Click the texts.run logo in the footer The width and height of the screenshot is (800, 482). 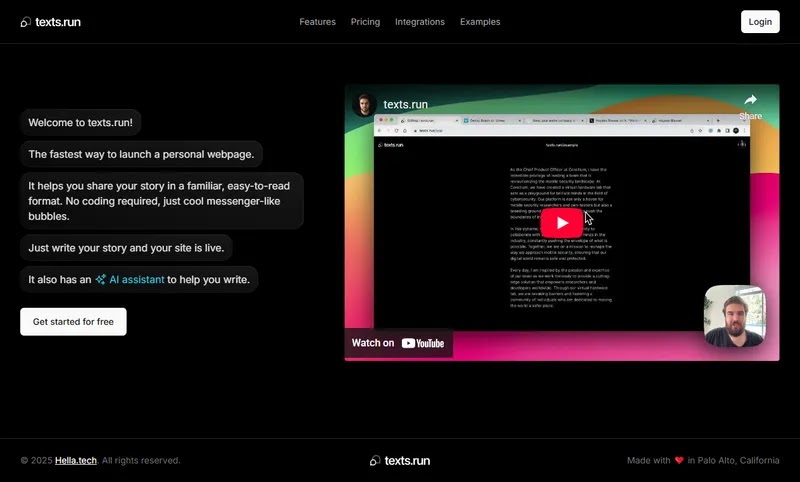400,461
